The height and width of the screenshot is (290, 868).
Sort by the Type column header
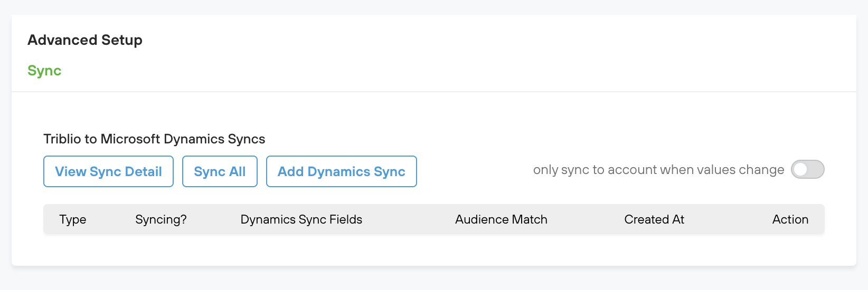[x=73, y=219]
